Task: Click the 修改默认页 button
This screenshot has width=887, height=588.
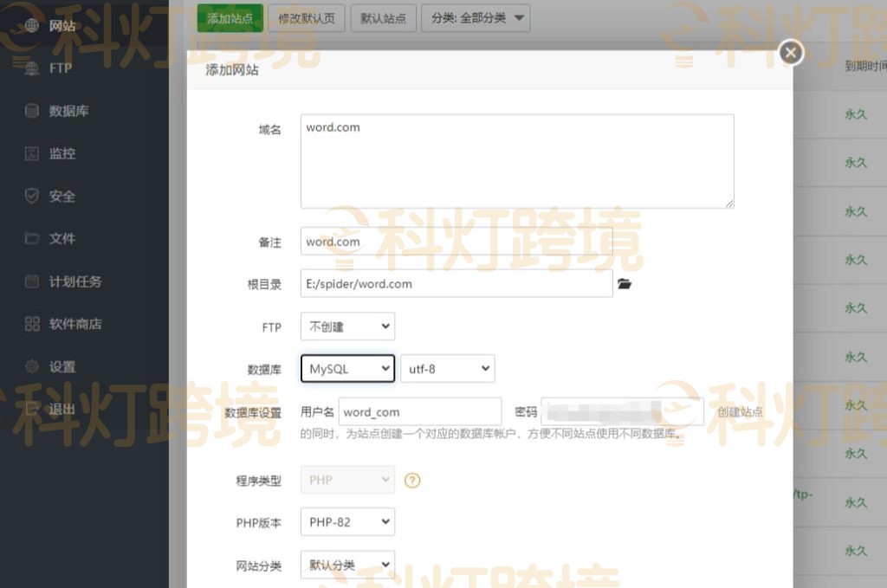Action: [x=307, y=18]
